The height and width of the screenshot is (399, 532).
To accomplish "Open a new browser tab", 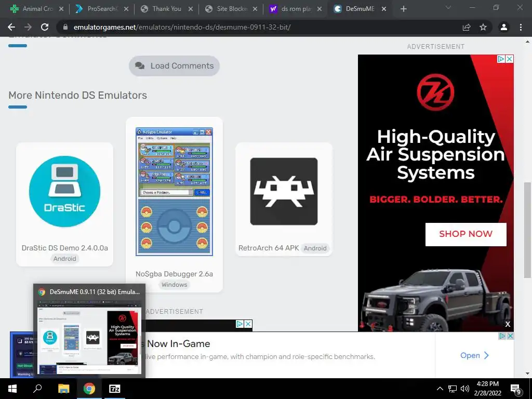I will (x=403, y=9).
